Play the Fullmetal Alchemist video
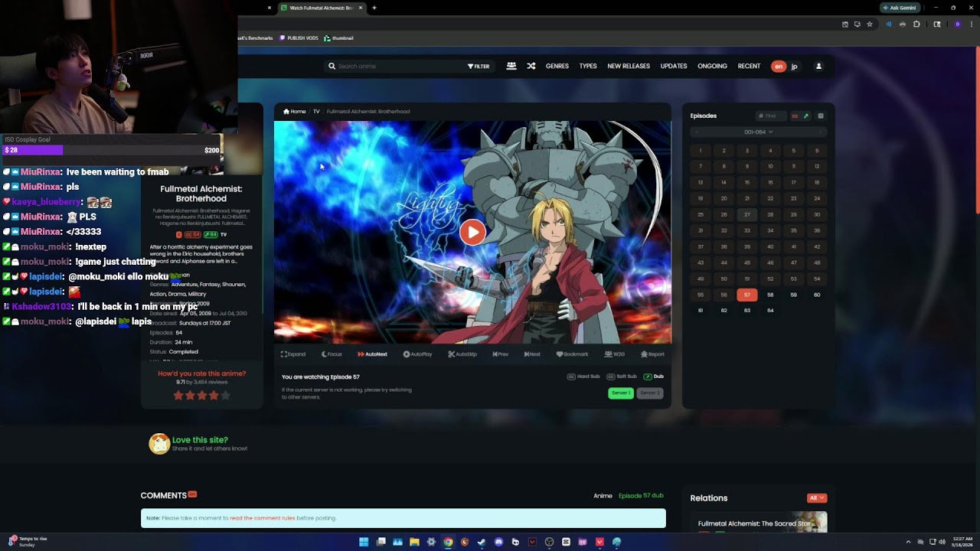 473,232
